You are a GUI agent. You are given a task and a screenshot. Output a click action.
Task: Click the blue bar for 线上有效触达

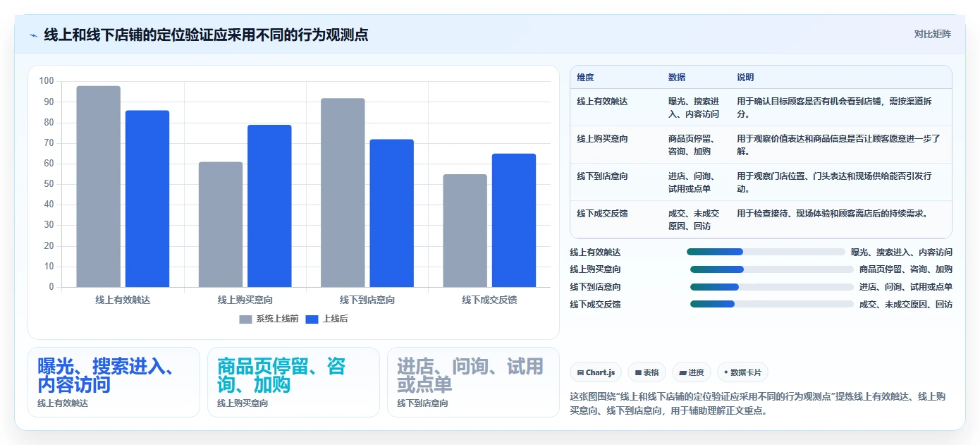pyautogui.click(x=147, y=199)
